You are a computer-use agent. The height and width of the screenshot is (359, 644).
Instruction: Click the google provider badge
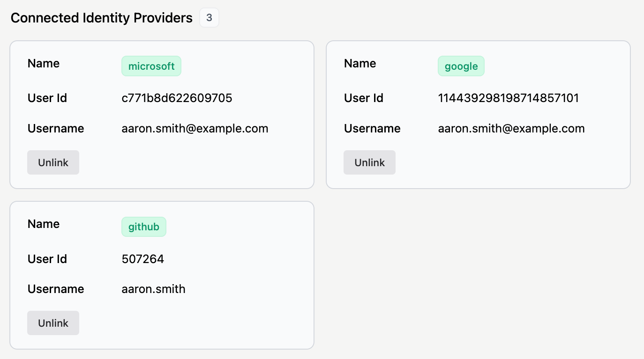[461, 66]
